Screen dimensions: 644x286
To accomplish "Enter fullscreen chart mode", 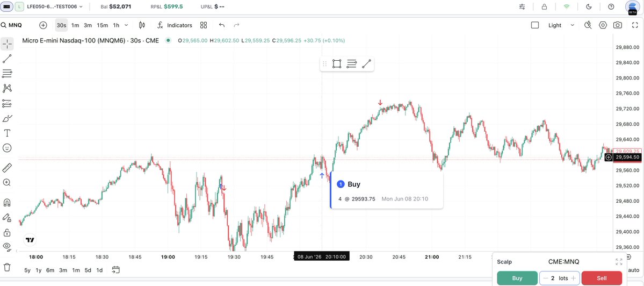I will 634,25.
